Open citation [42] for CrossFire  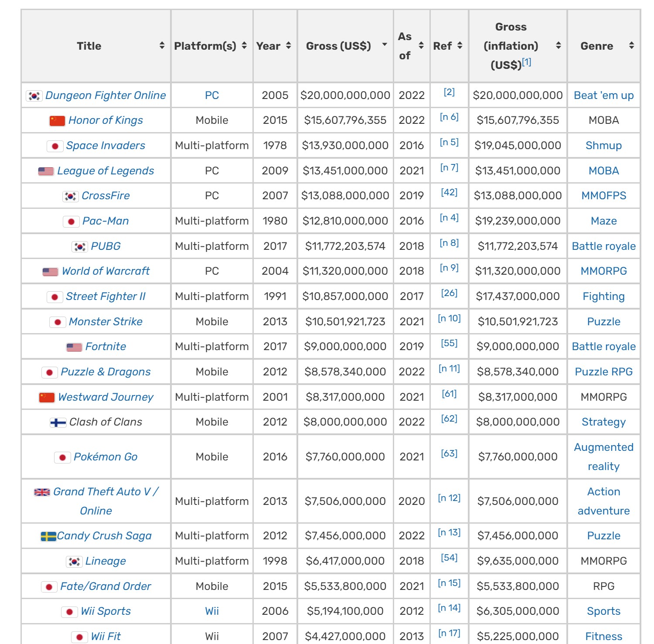(449, 192)
